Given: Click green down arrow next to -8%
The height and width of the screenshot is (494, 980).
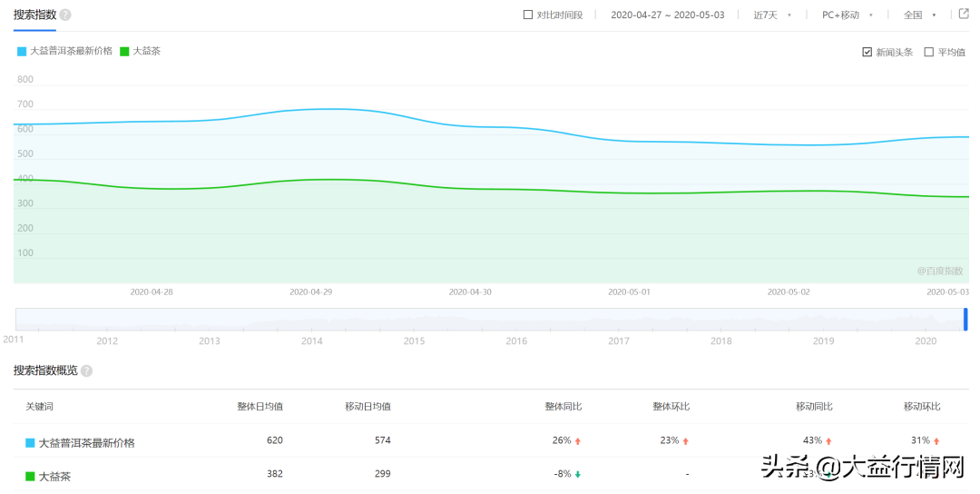Looking at the screenshot, I should coord(577,475).
